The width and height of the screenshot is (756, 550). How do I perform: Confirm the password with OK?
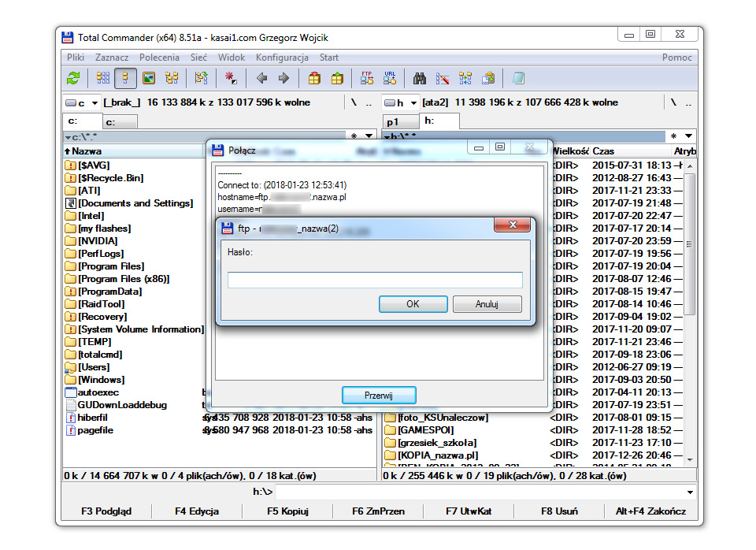413,304
